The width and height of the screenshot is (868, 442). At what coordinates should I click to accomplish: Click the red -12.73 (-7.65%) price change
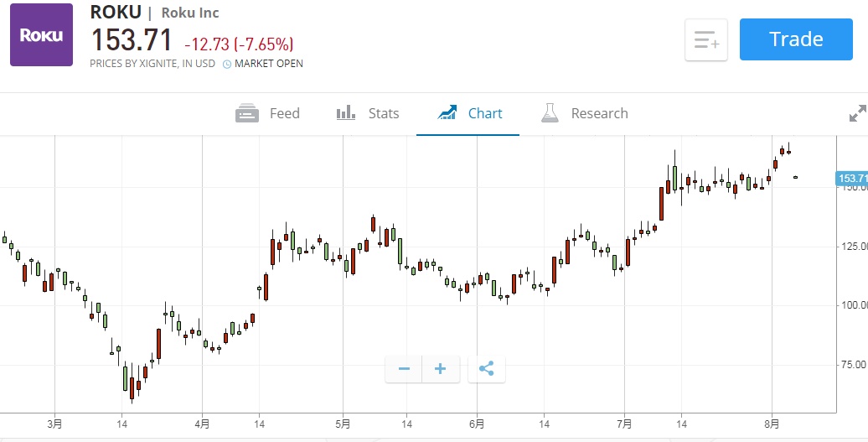pyautogui.click(x=239, y=44)
